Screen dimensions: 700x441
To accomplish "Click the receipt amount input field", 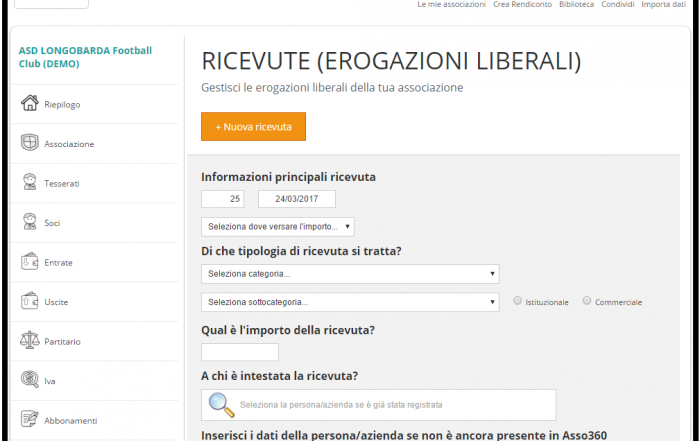I will pyautogui.click(x=240, y=352).
